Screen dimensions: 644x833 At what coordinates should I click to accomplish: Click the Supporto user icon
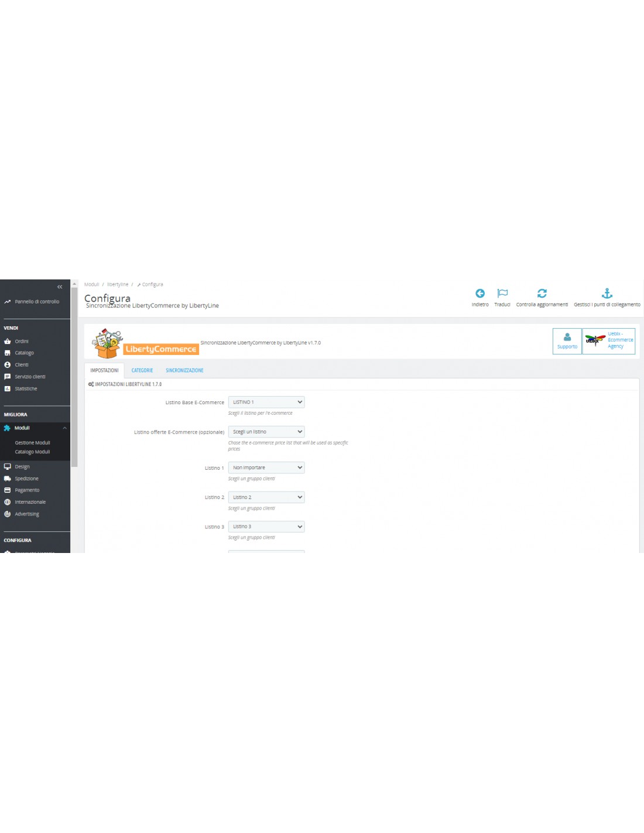567,337
